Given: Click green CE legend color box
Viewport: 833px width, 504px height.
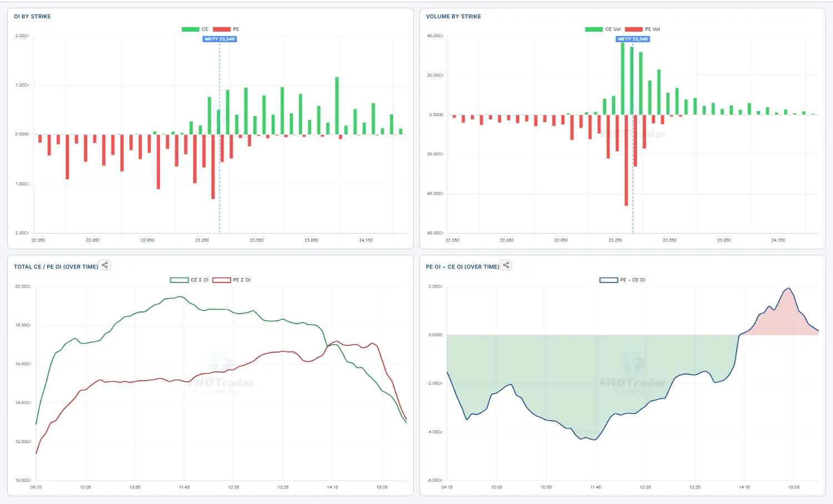Looking at the screenshot, I should point(190,29).
